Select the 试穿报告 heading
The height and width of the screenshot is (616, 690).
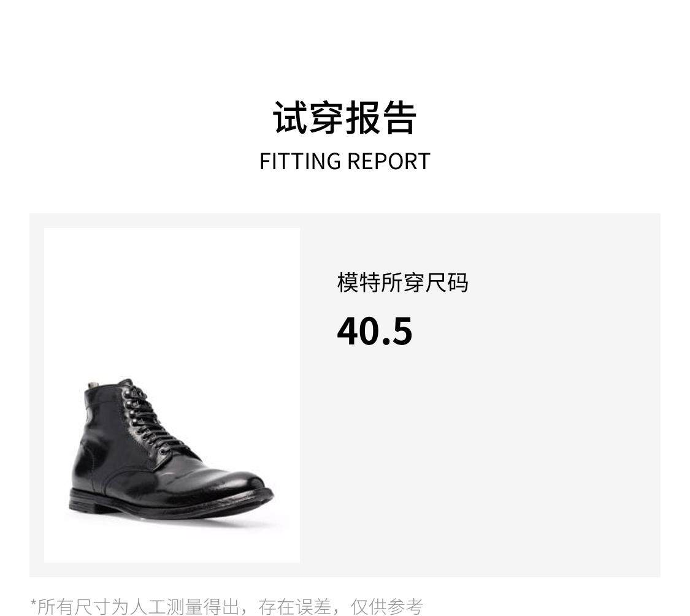tap(345, 118)
